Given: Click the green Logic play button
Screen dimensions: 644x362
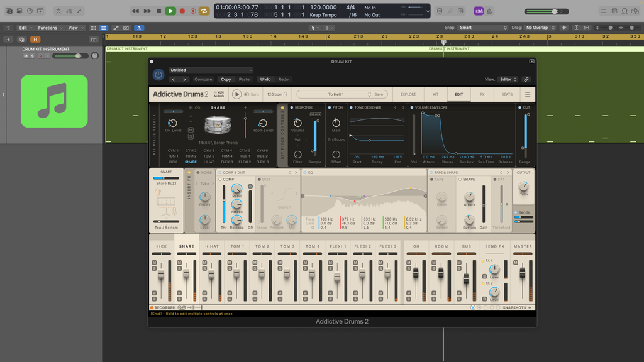Looking at the screenshot, I should 170,11.
